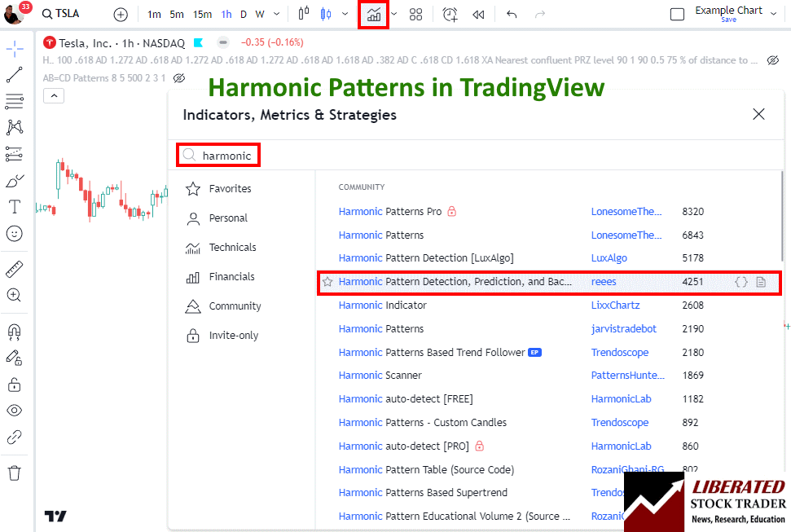Open the emoji sticker tool

click(x=16, y=234)
